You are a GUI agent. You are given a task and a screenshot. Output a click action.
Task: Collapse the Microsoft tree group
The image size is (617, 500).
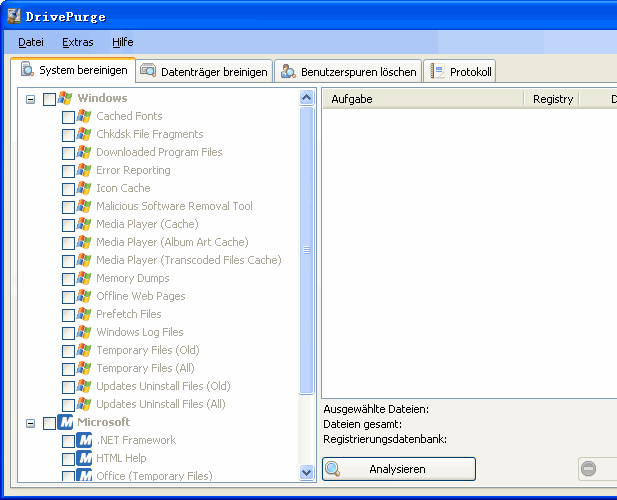(x=30, y=423)
